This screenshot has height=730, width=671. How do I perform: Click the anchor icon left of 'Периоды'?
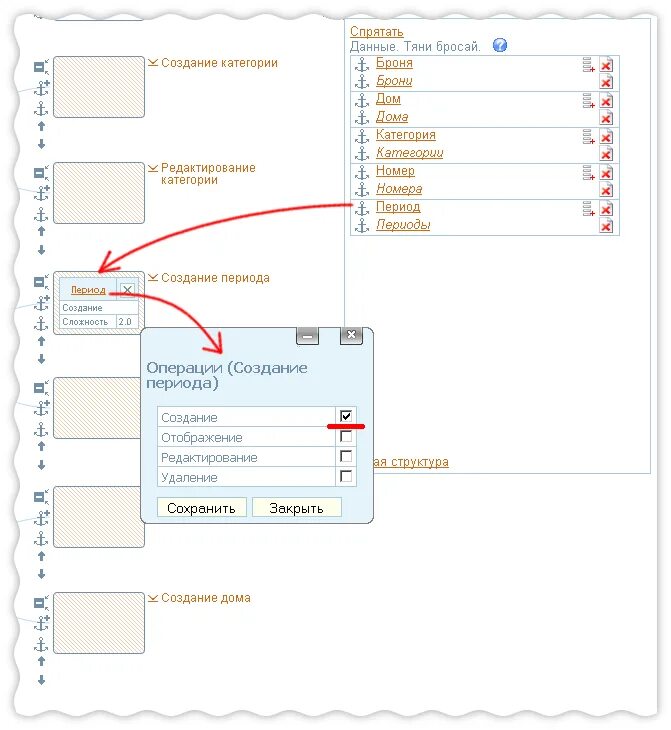tap(362, 226)
